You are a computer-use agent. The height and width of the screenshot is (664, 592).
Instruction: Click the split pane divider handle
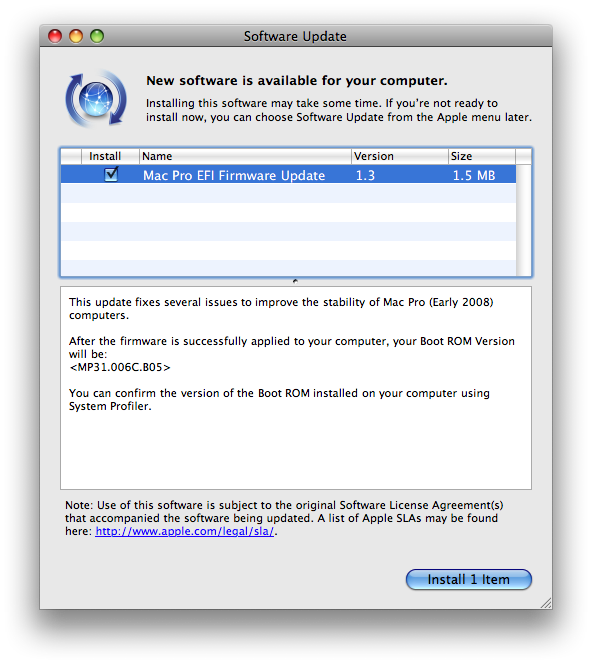(x=295, y=281)
